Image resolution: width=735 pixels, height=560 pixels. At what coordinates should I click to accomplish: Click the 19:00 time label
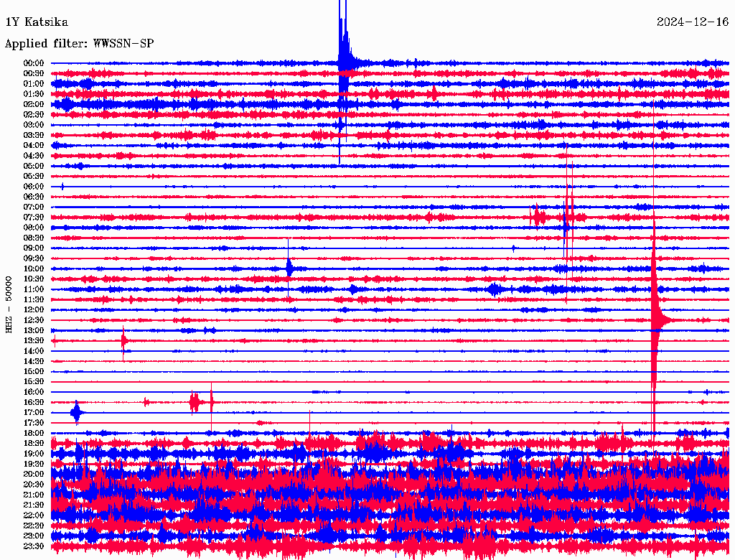point(34,454)
